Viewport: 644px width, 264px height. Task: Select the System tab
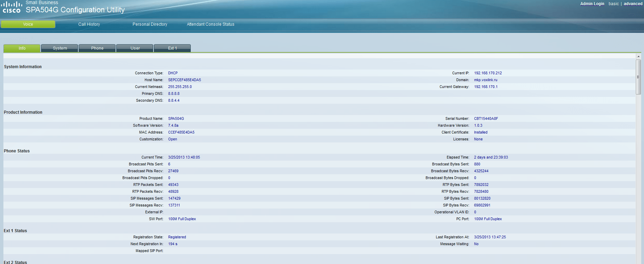click(60, 48)
